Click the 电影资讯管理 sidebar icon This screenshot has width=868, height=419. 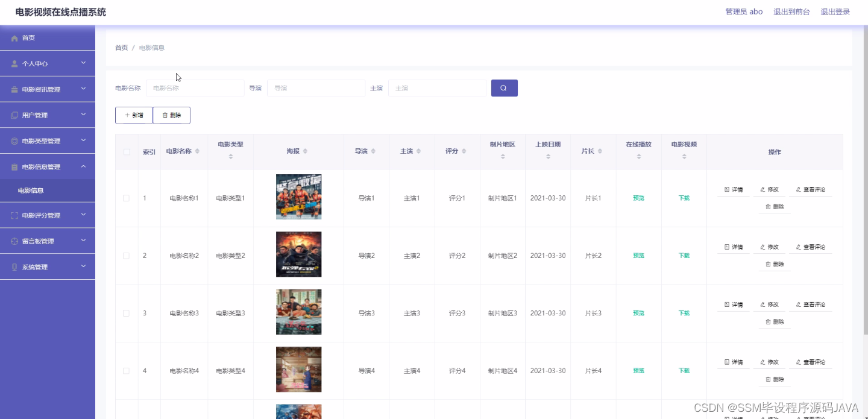pos(13,89)
